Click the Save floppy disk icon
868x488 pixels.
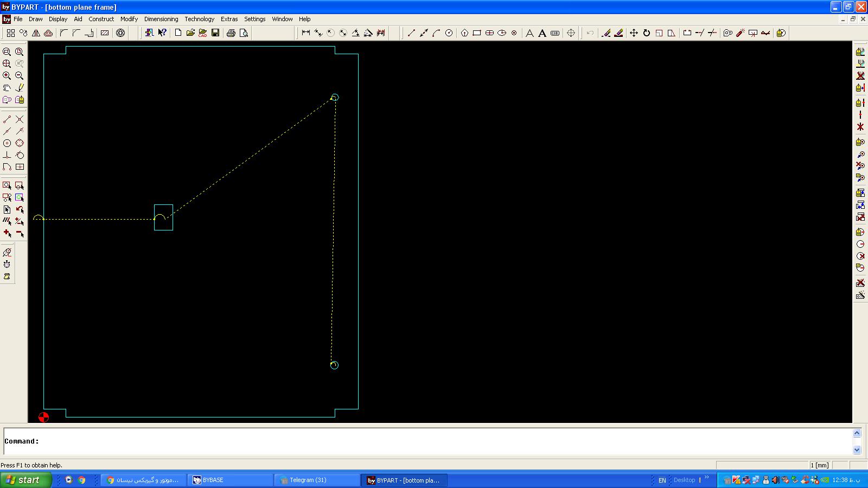tap(215, 33)
